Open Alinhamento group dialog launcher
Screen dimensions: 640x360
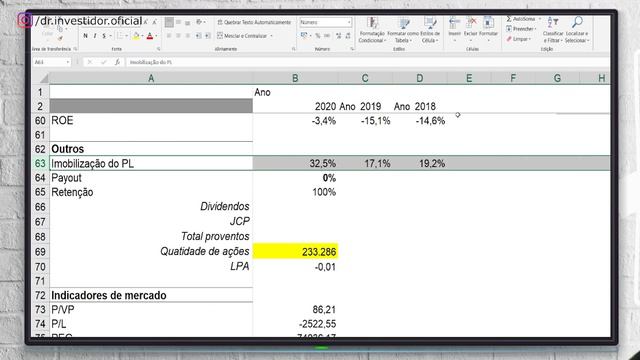(293, 49)
